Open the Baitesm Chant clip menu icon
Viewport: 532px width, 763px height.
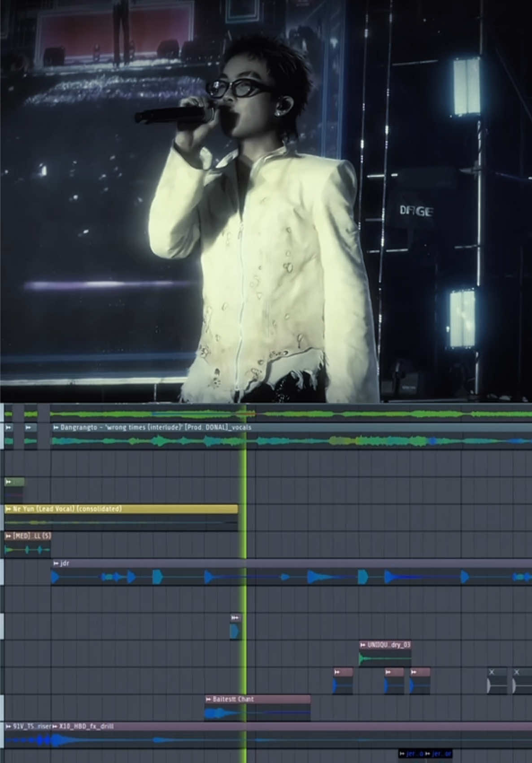click(x=208, y=699)
